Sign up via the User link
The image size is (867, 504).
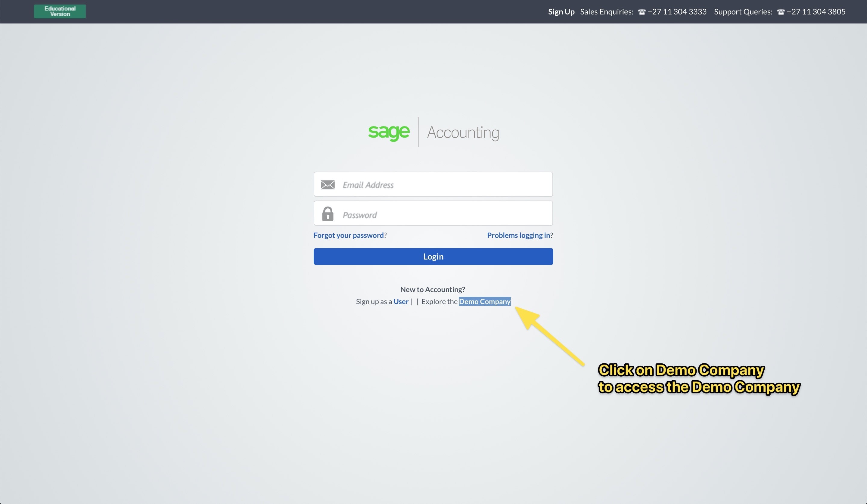click(401, 302)
